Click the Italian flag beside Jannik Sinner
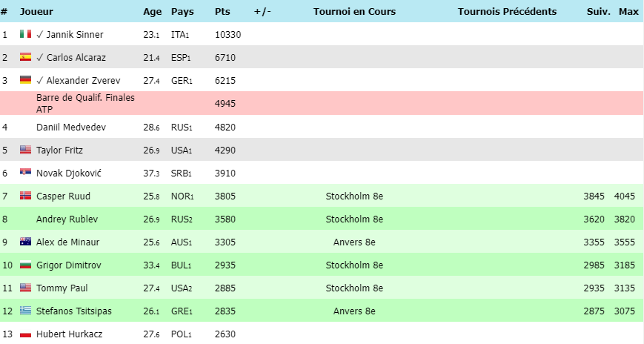This screenshot has width=644, height=344. pyautogui.click(x=25, y=34)
